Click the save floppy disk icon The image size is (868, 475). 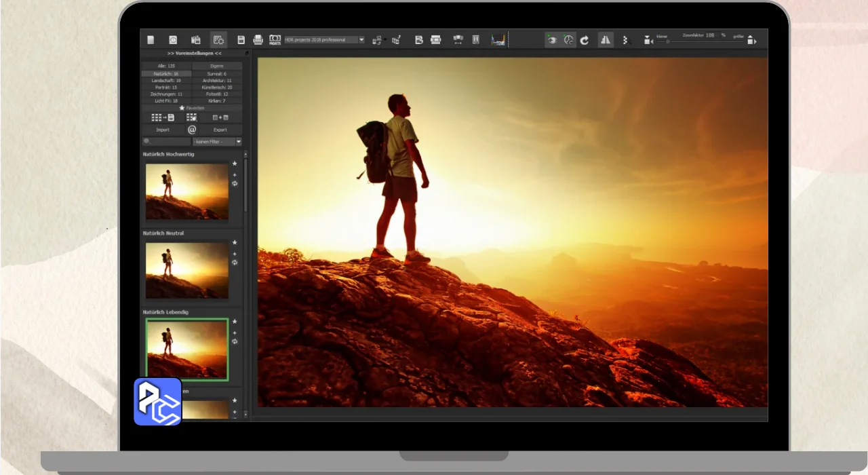(241, 40)
